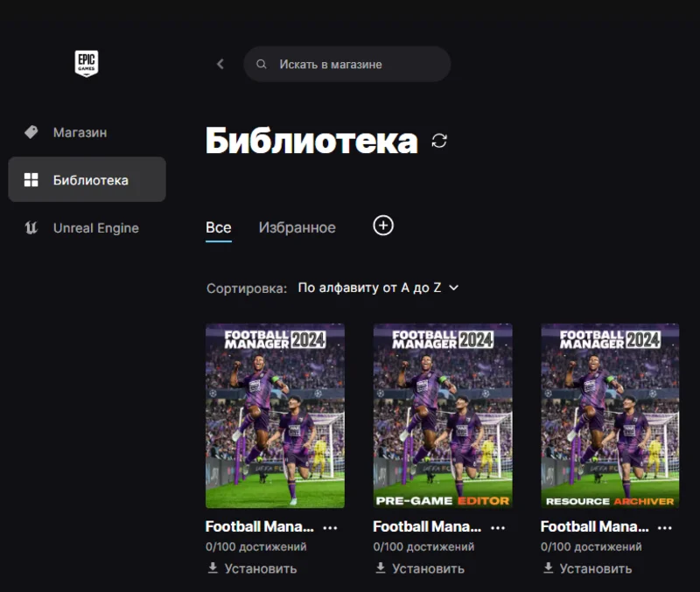The height and width of the screenshot is (592, 700).
Task: Install the Resource Archiver via Установить
Action: (x=587, y=568)
